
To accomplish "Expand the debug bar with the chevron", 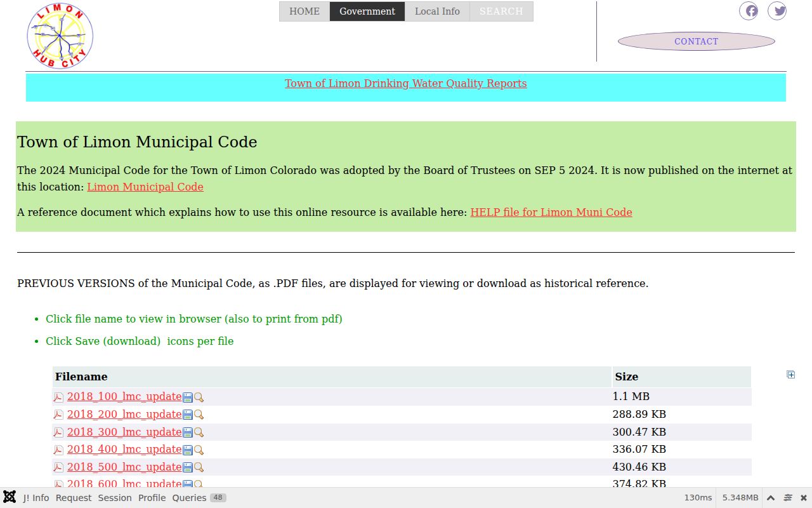I will click(x=771, y=498).
